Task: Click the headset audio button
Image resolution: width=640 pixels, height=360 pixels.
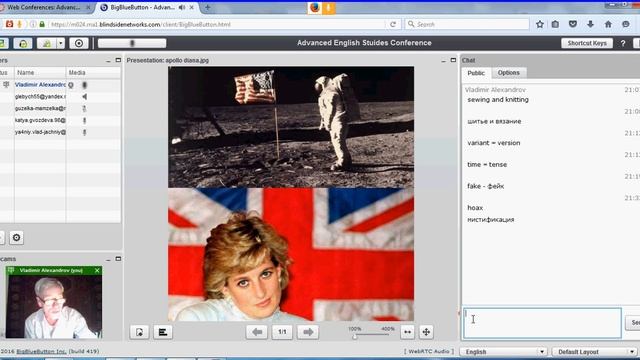Action: pos(23,43)
